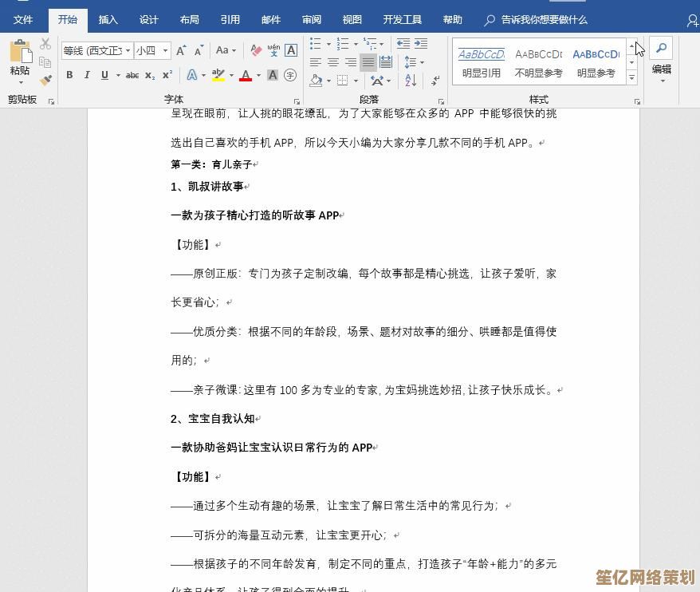Open font color dropdown arrow

[x=258, y=76]
